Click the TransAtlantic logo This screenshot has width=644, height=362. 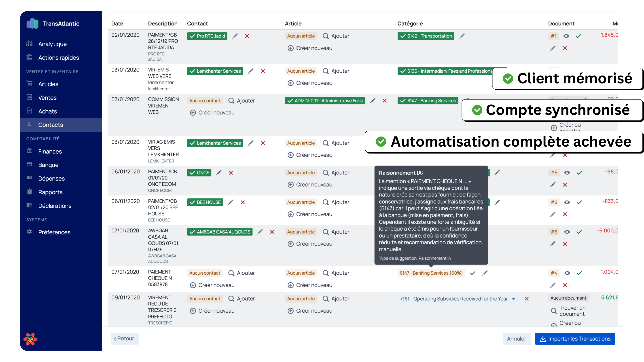point(33,23)
